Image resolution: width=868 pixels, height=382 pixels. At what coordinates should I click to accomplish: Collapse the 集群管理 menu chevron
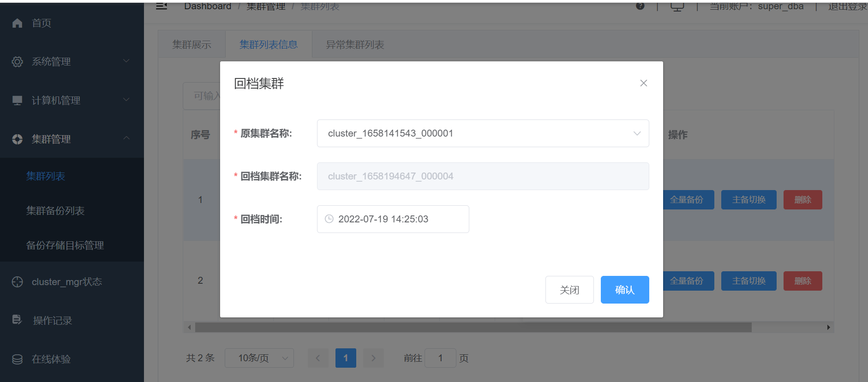(x=126, y=138)
